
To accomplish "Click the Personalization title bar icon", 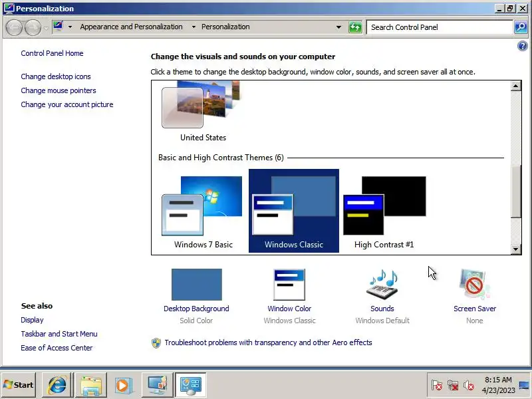I will click(x=9, y=8).
